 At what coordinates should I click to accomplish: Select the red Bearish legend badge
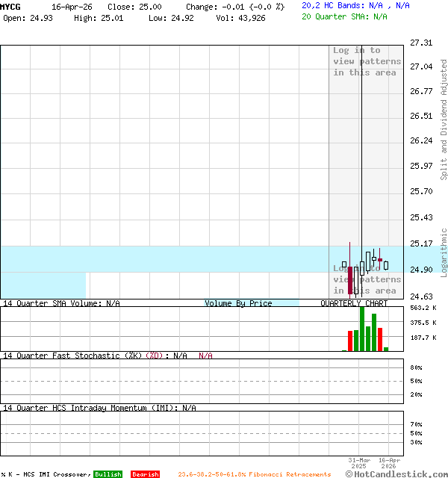145,474
